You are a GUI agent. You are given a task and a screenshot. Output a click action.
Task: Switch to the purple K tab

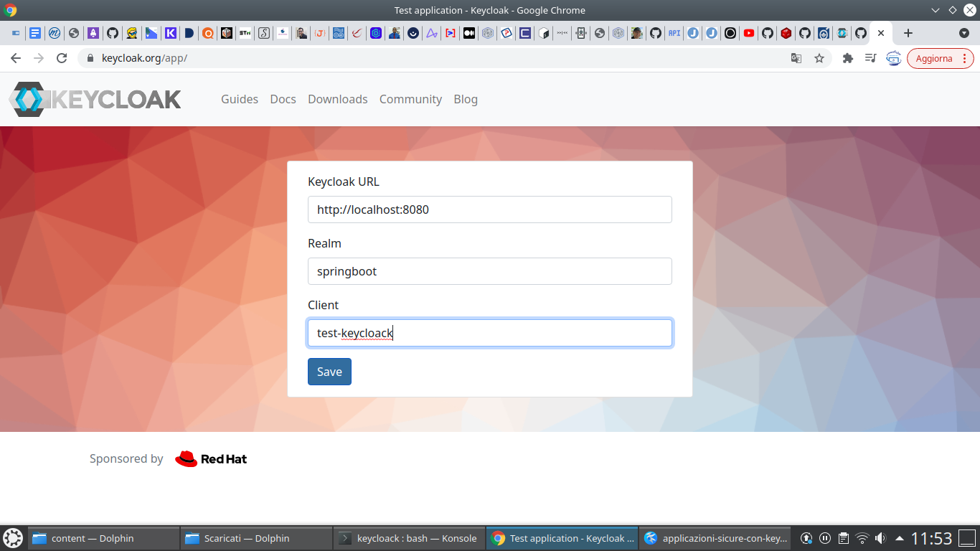[x=171, y=33]
